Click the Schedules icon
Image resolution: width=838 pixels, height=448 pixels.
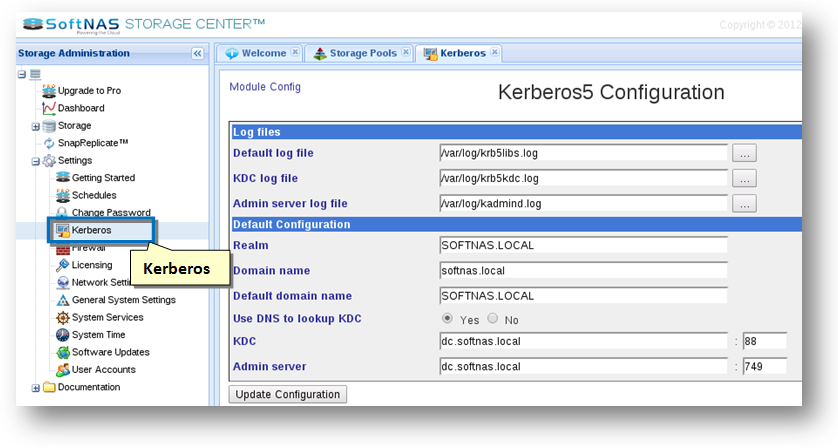63,195
